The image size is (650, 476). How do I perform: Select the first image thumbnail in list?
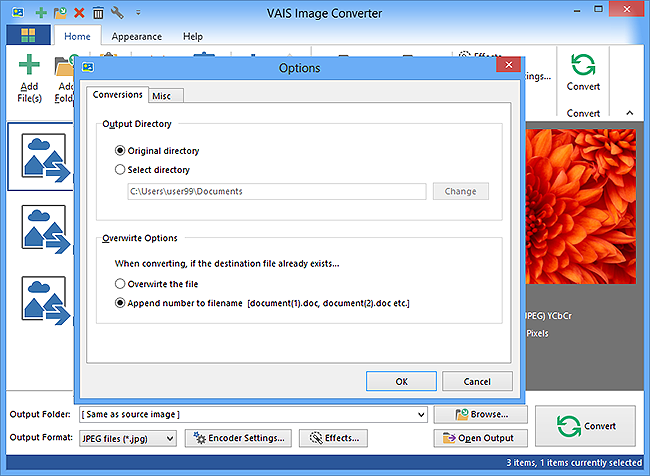click(x=45, y=157)
